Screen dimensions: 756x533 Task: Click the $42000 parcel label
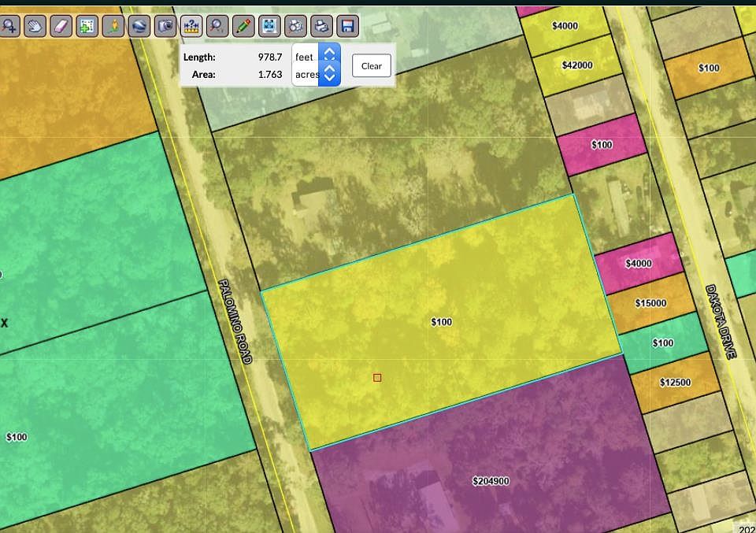tap(577, 65)
